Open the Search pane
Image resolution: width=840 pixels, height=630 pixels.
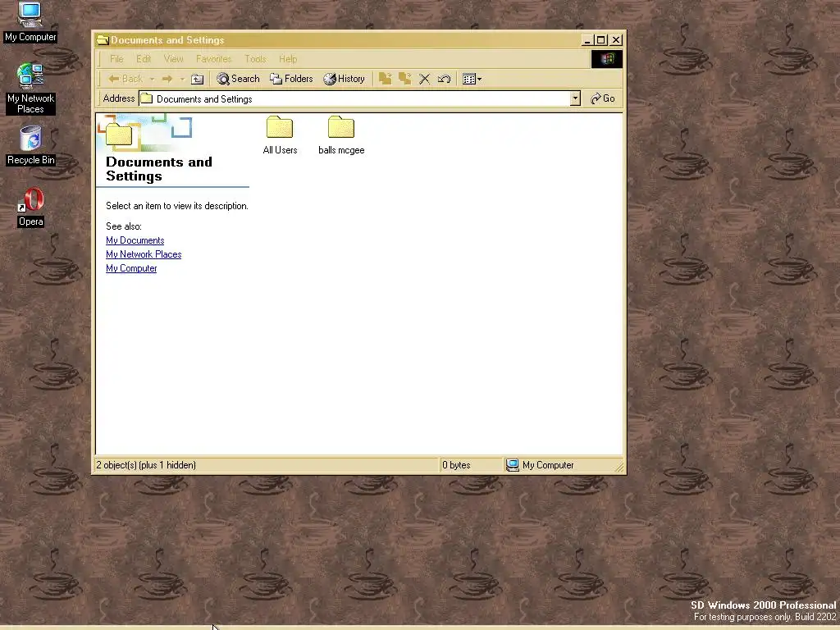click(239, 79)
